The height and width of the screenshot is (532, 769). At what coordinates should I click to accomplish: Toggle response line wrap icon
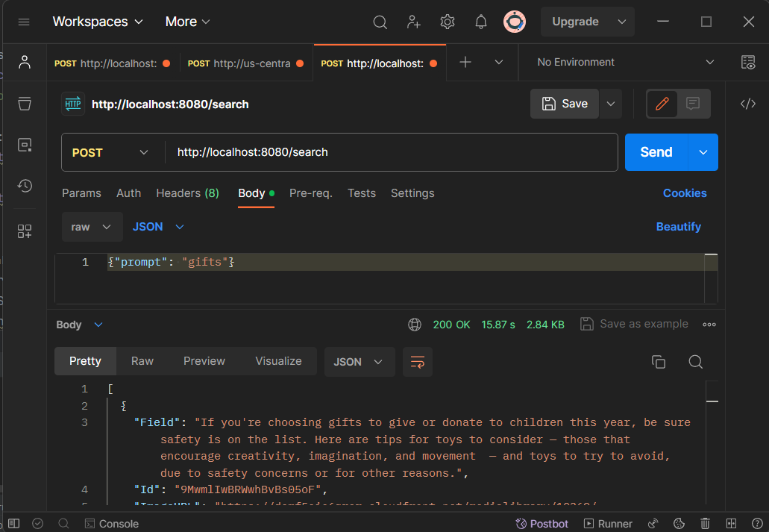(x=418, y=362)
